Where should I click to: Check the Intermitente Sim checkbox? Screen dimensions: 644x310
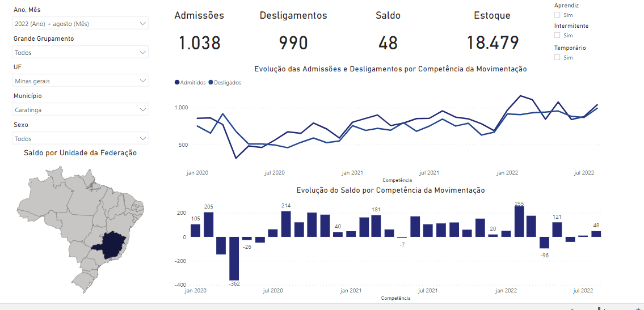[x=557, y=36]
